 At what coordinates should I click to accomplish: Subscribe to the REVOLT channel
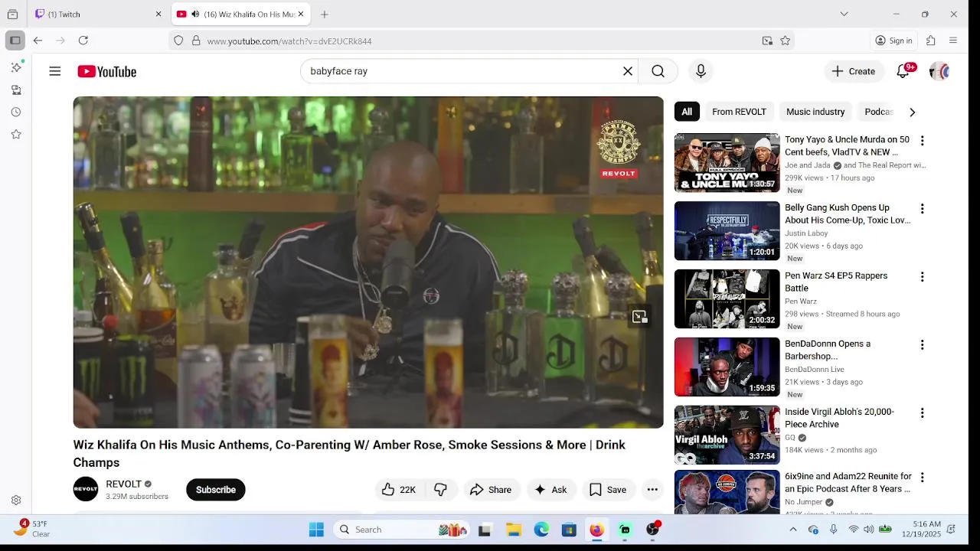[x=216, y=490]
